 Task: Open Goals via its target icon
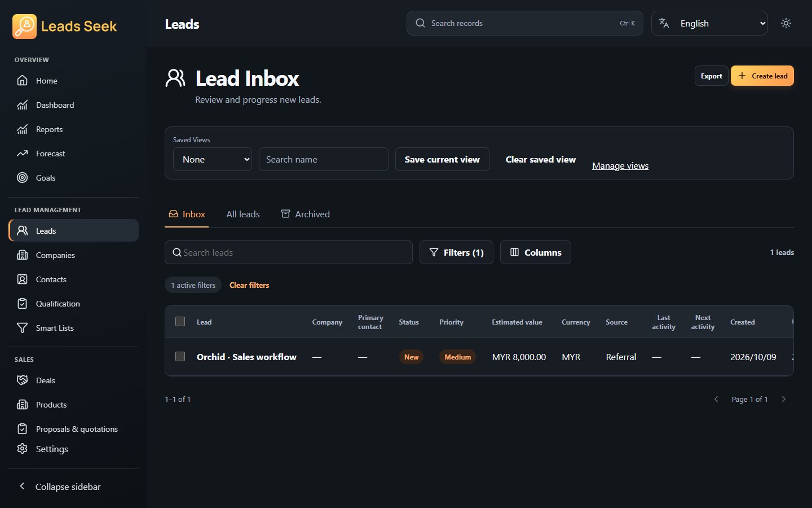pos(22,178)
